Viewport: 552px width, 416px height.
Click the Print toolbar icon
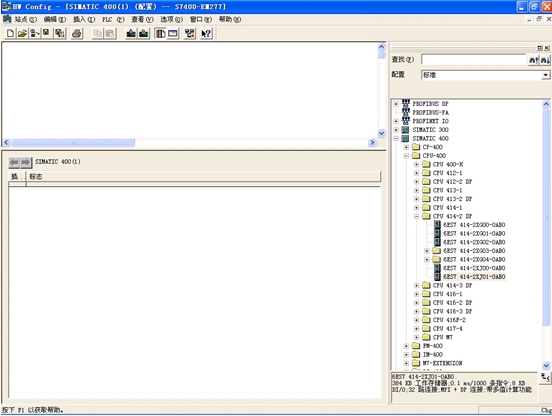(x=77, y=33)
